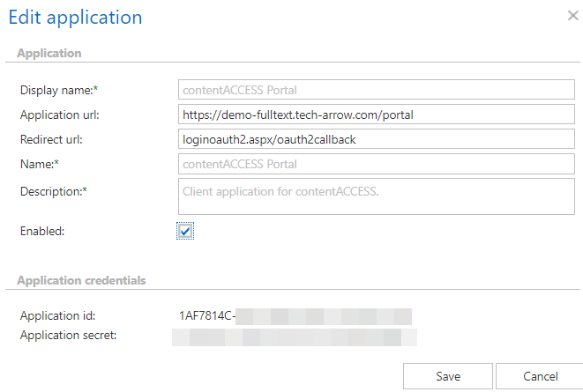Click the 'Application credentials' section header

coord(81,280)
